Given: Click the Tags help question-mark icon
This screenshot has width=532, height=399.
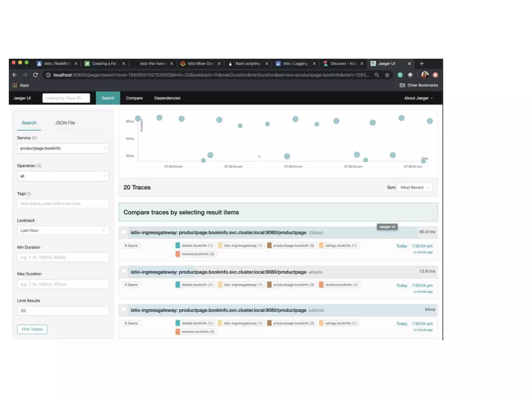Looking at the screenshot, I should (x=29, y=194).
